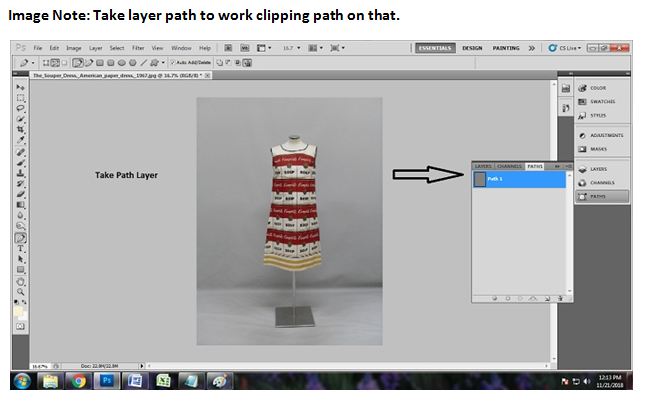Select the Rectangular Marquee tool

pos(20,98)
